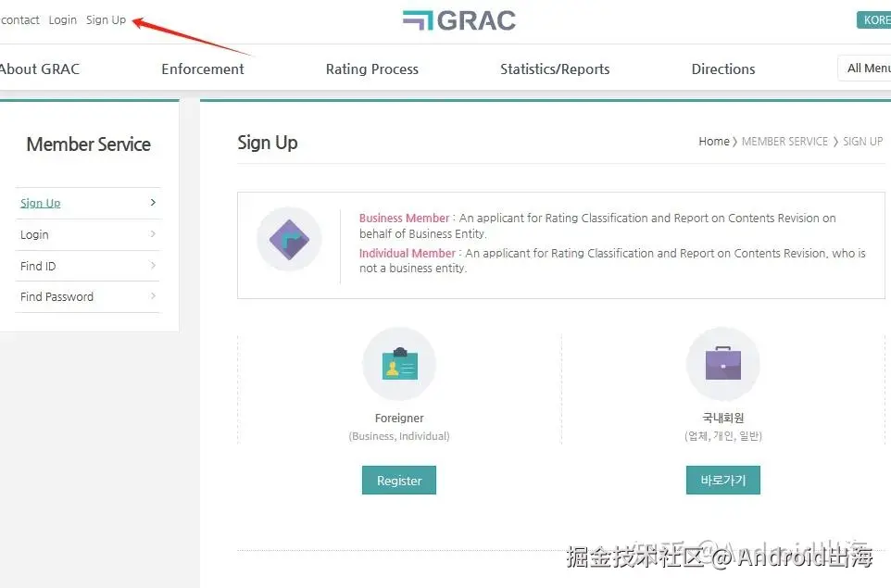Select Sign Up in Member Service sidebar

click(x=41, y=203)
